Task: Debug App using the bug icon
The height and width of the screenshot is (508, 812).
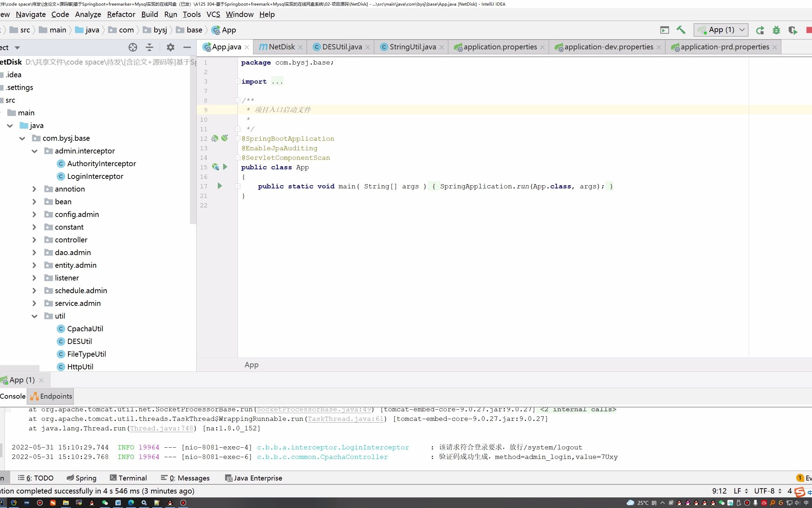Action: pyautogui.click(x=776, y=30)
